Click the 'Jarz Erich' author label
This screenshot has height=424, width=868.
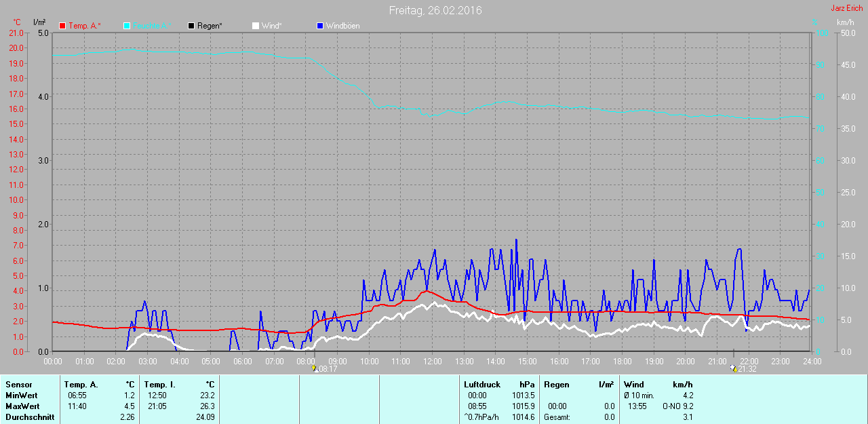click(847, 8)
